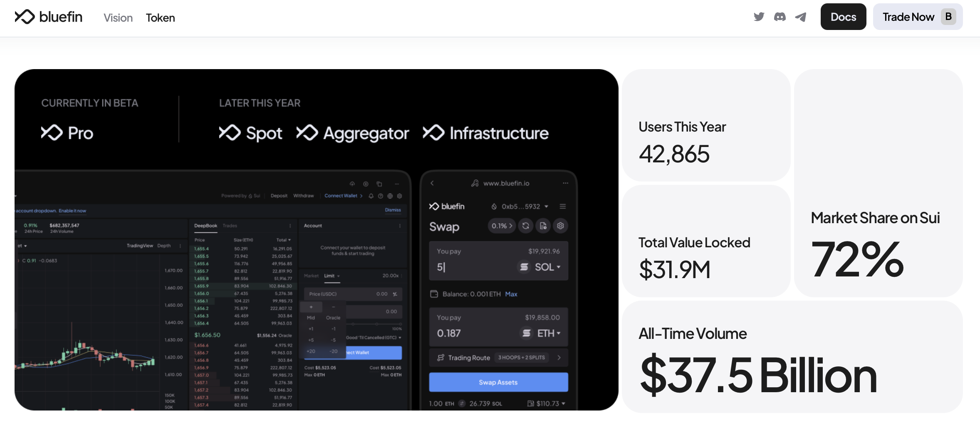Open the Total column dropdown in order book

284,240
